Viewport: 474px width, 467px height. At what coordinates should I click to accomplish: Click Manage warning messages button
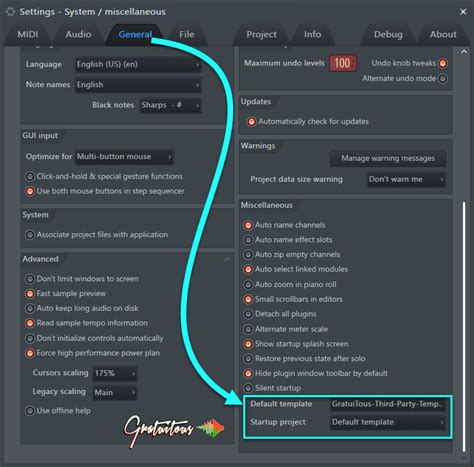(388, 158)
